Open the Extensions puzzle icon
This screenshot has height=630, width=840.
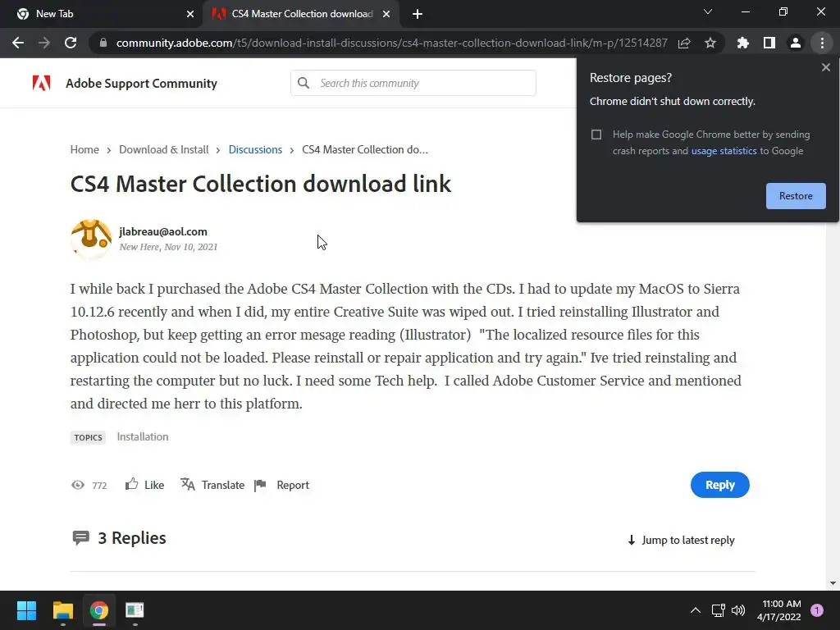point(743,43)
